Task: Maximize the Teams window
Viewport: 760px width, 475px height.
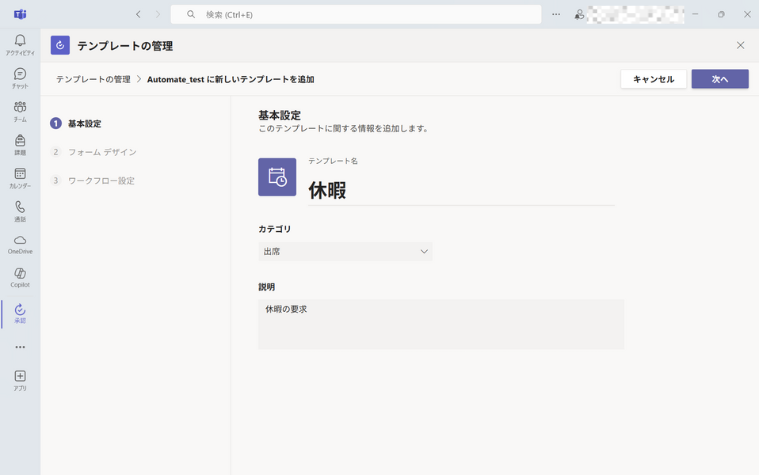Action: point(721,15)
